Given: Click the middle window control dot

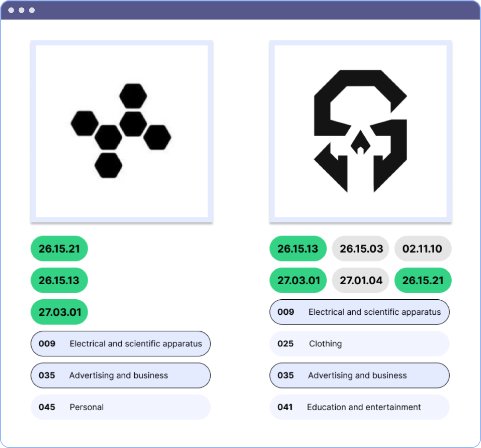Looking at the screenshot, I should tap(21, 10).
